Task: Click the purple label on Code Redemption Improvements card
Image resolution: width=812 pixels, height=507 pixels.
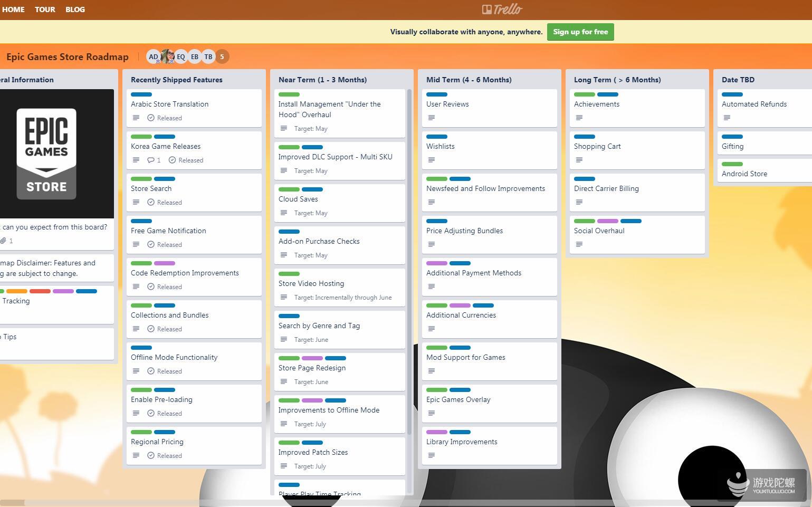Action: click(165, 263)
